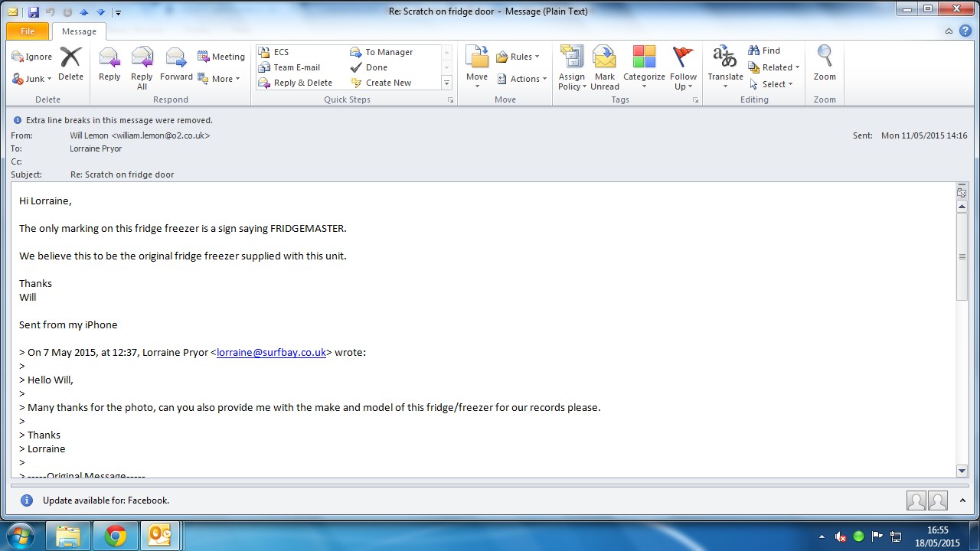The width and height of the screenshot is (980, 551).
Task: Open the Actions dropdown
Action: coord(522,79)
